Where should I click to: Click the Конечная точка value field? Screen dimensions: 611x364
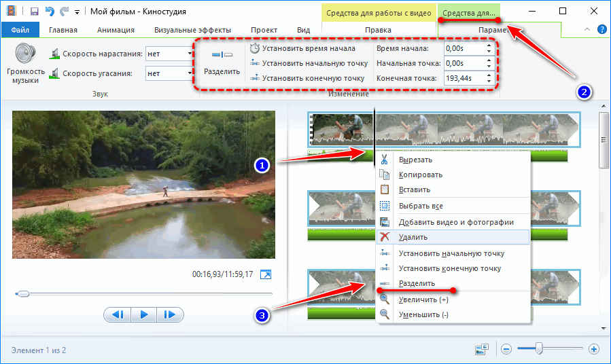tap(464, 78)
